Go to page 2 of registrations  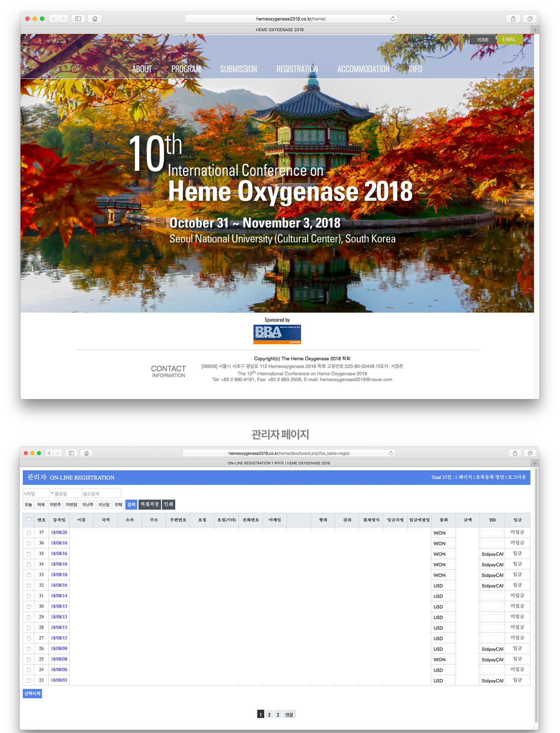269,714
